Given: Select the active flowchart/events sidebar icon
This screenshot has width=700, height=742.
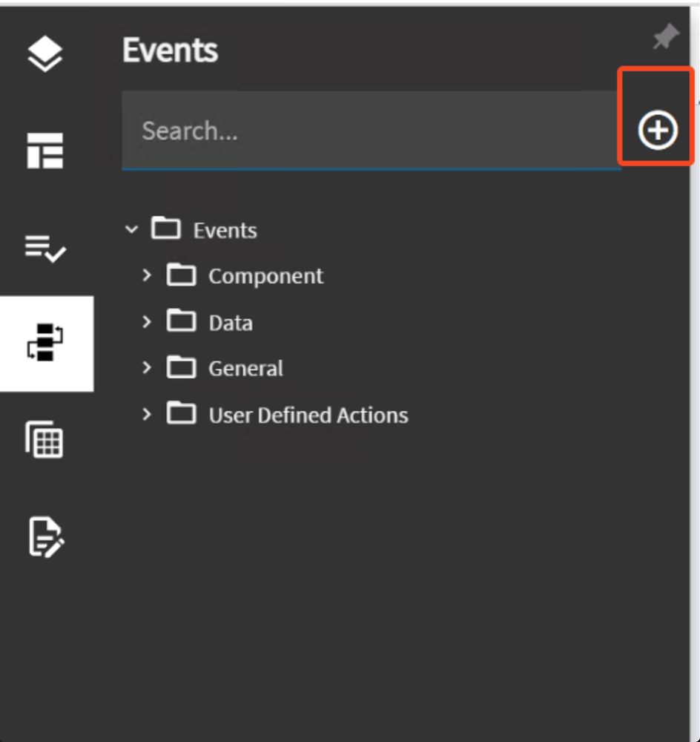Looking at the screenshot, I should coord(44,344).
